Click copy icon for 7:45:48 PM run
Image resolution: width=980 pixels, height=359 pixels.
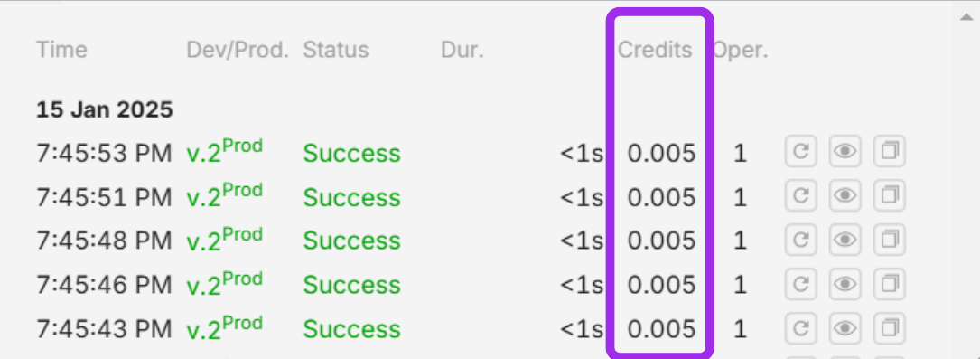[x=890, y=240]
